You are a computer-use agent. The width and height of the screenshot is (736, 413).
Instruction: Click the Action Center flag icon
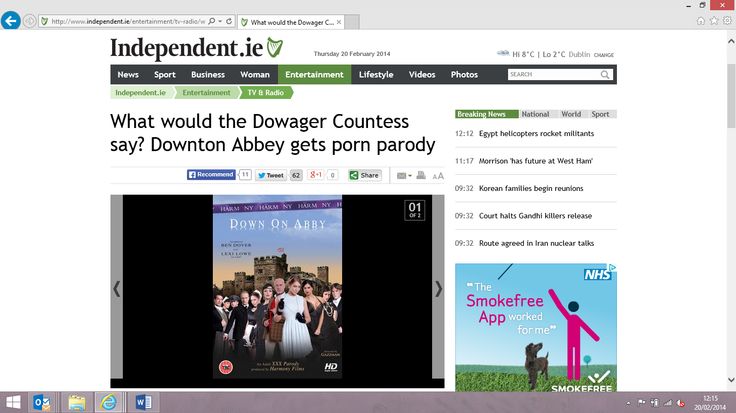coord(641,403)
